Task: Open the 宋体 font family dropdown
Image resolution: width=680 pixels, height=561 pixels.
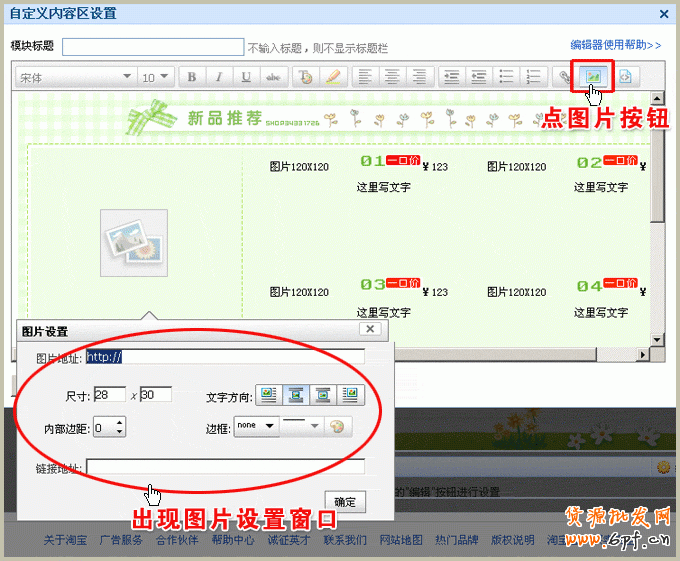Action: click(x=75, y=77)
